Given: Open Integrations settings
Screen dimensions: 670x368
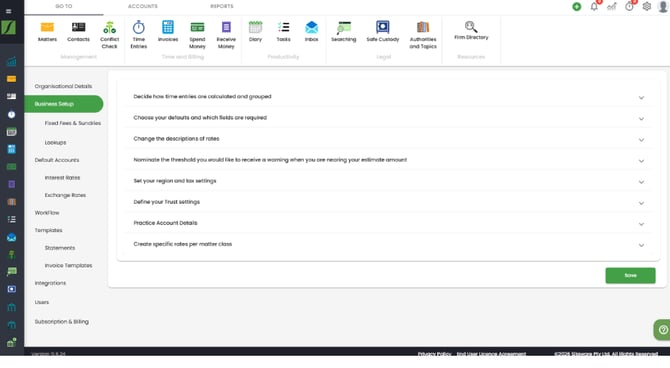Looking at the screenshot, I should point(50,283).
